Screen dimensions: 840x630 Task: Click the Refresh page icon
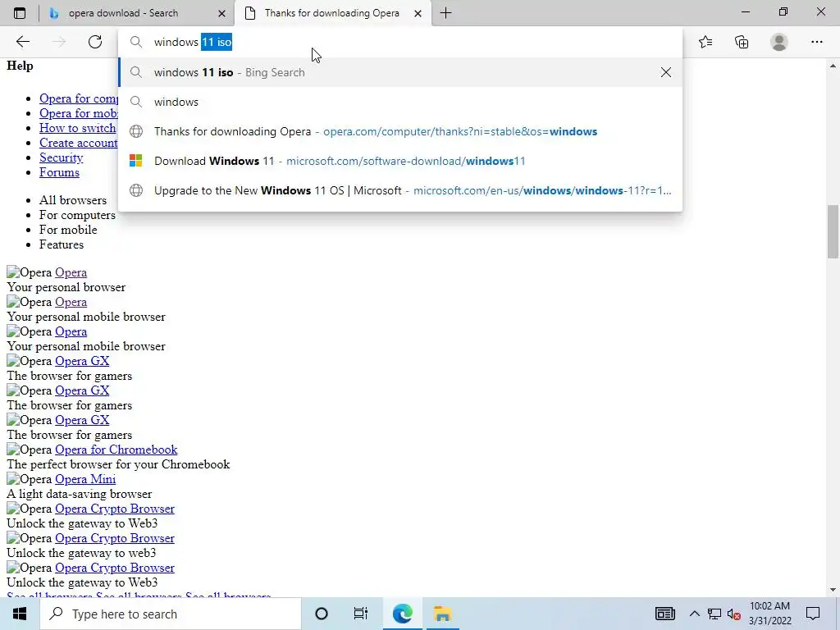coord(95,42)
